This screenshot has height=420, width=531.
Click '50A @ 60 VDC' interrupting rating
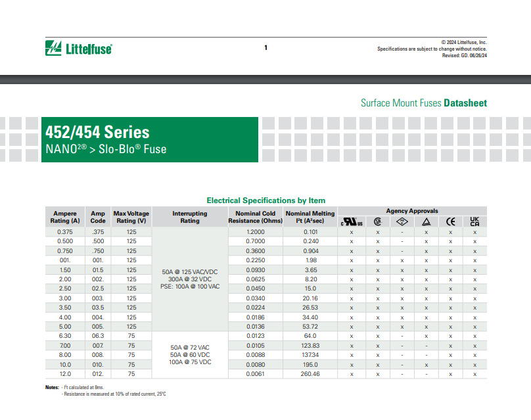click(x=190, y=355)
